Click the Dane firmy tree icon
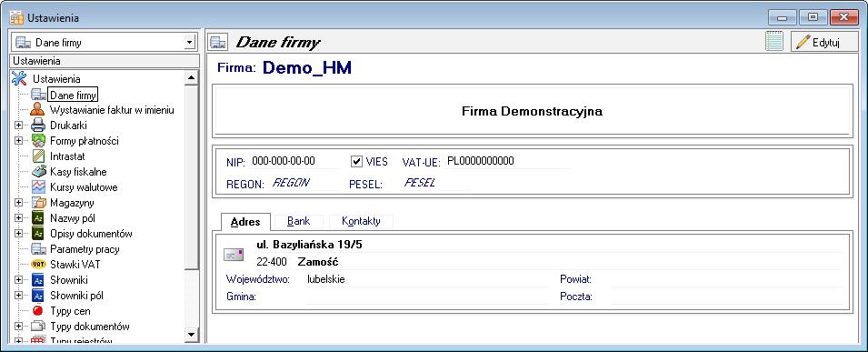This screenshot has width=868, height=352. (x=39, y=95)
